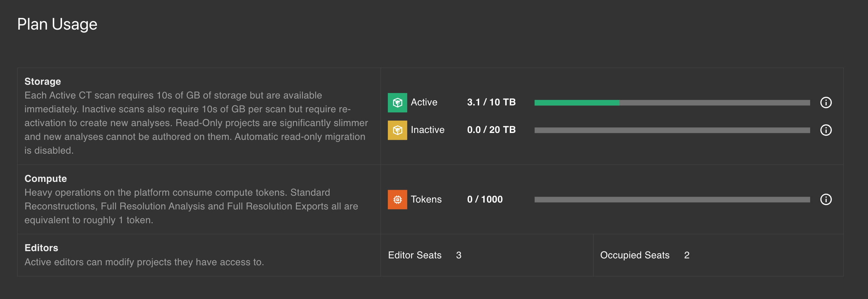Select the Editors section heading
The image size is (868, 299).
(x=41, y=248)
